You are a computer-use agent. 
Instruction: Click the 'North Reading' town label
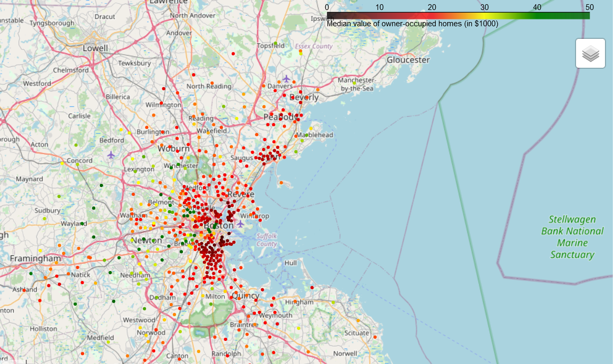tap(209, 86)
